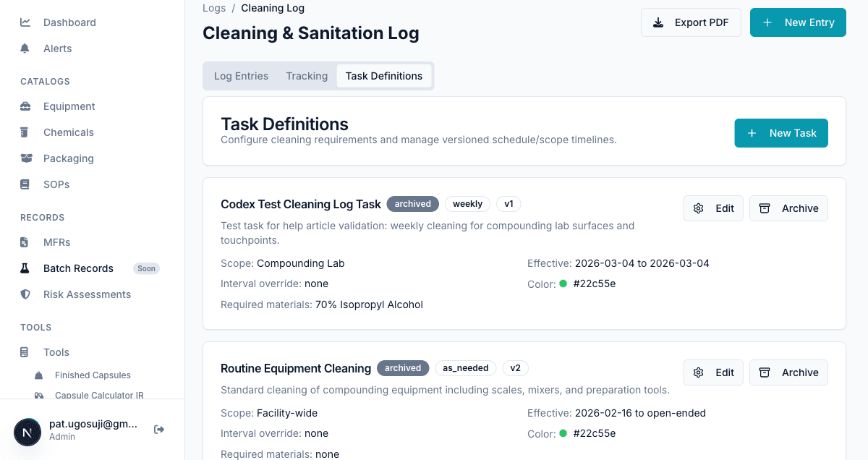Expand the Tools section in the sidebar

click(56, 352)
